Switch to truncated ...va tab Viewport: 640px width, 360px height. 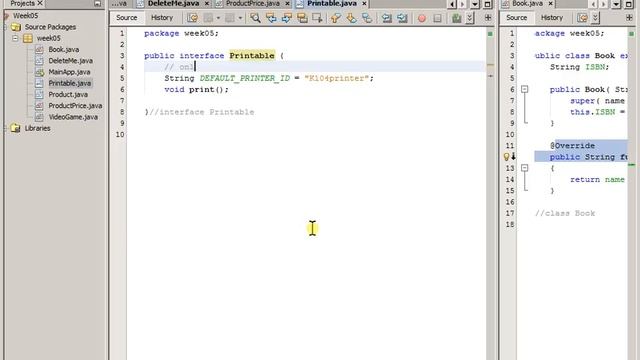[x=120, y=4]
